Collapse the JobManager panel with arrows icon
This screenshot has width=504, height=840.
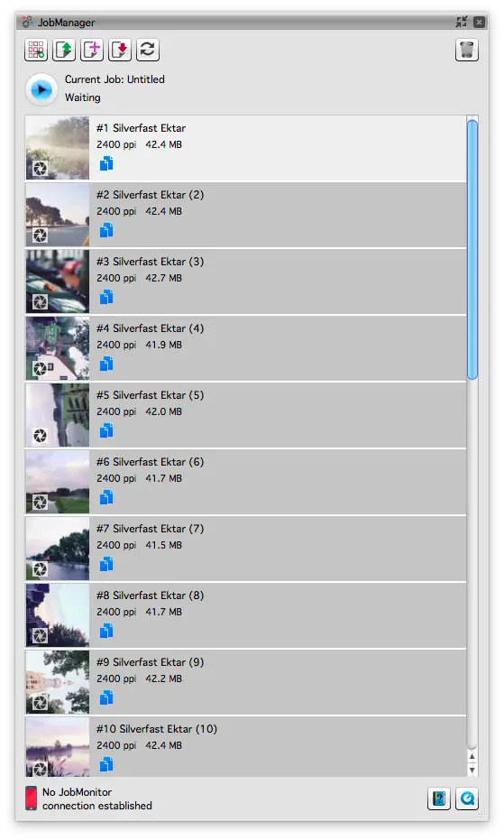click(461, 22)
